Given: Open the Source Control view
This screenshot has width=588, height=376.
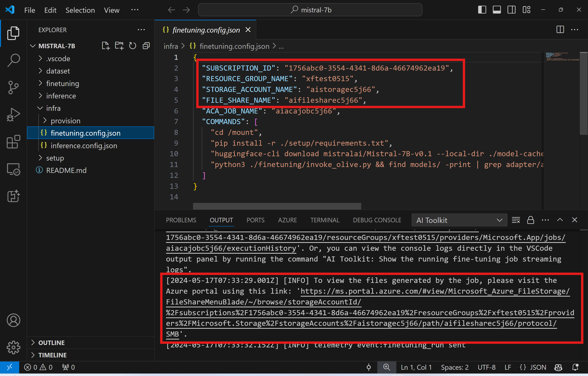Looking at the screenshot, I should [x=13, y=87].
